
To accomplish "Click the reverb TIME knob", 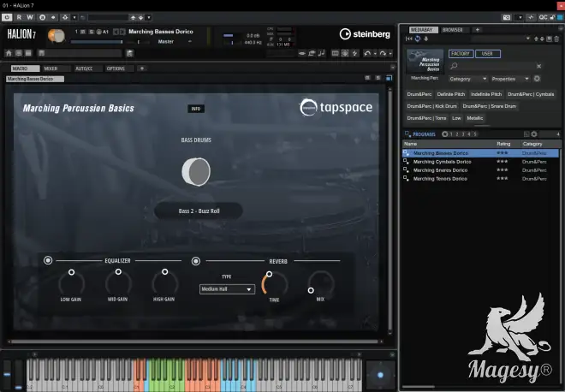I will click(x=274, y=284).
